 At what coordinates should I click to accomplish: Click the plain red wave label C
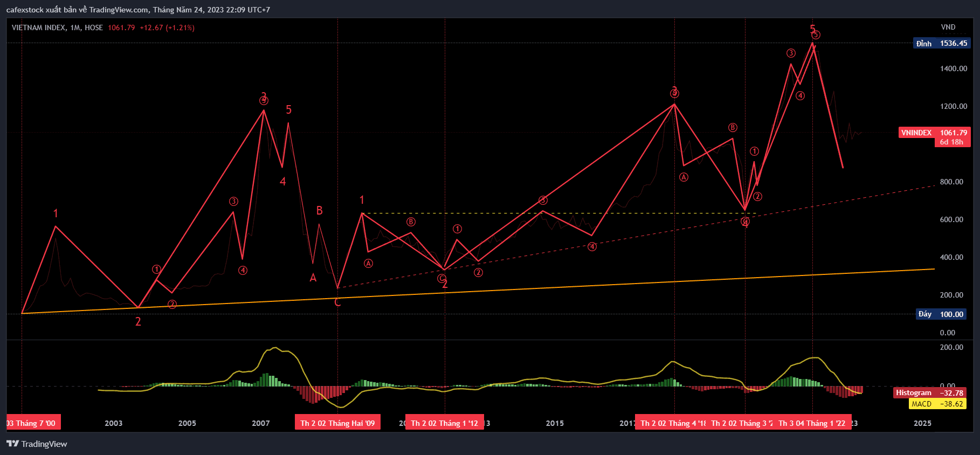(337, 302)
